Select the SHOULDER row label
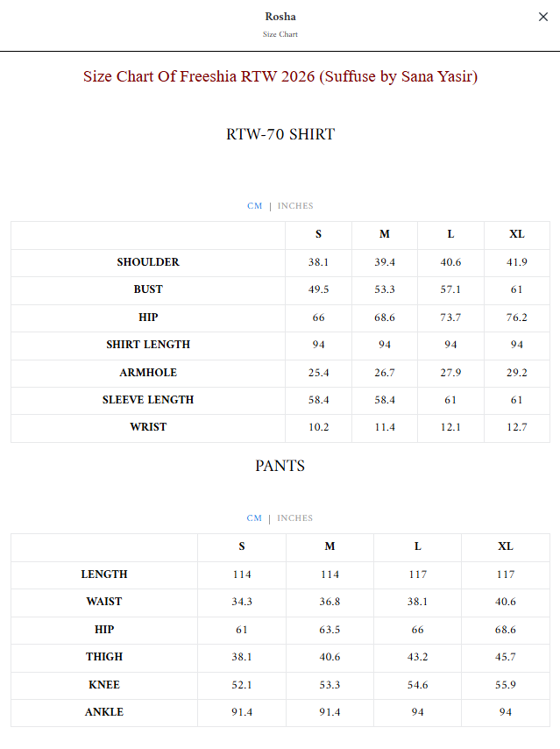 [148, 262]
